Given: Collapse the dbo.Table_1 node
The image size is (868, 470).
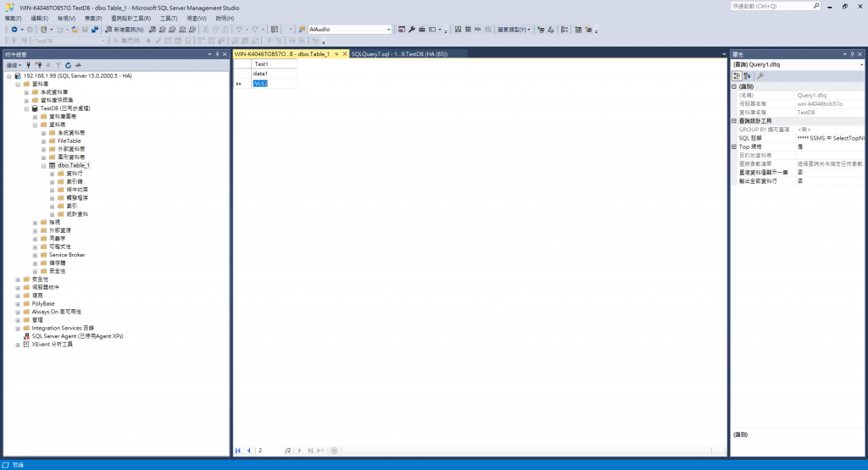Looking at the screenshot, I should pyautogui.click(x=43, y=165).
